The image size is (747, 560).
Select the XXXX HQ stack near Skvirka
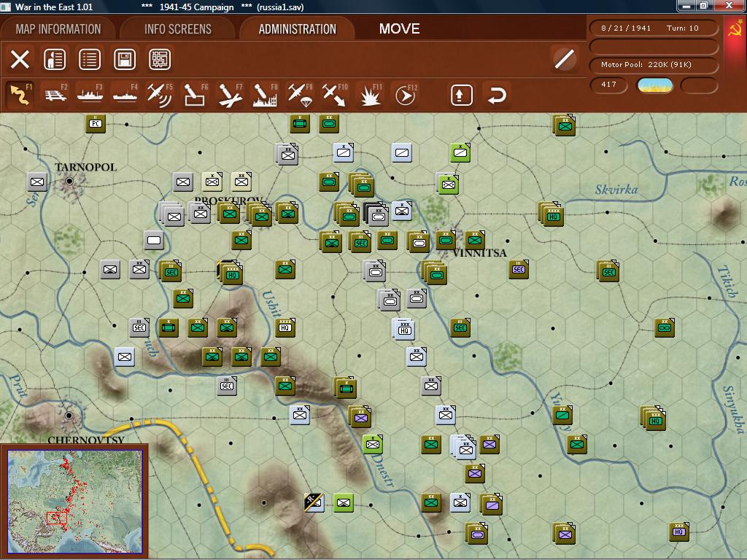(x=552, y=215)
